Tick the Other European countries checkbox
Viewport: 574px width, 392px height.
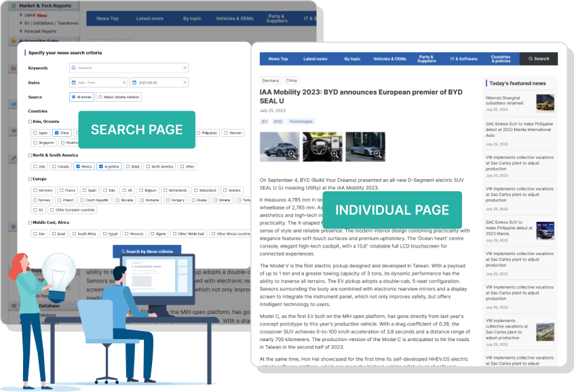pos(52,210)
